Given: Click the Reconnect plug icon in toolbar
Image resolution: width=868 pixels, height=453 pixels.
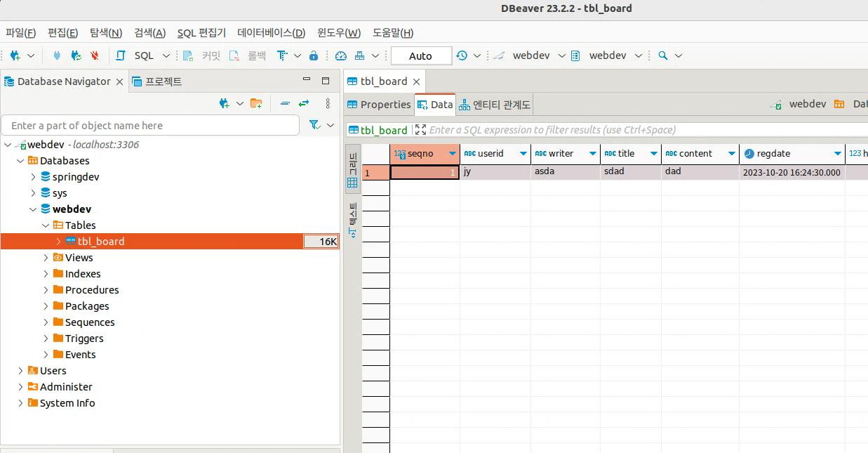Looking at the screenshot, I should [76, 55].
